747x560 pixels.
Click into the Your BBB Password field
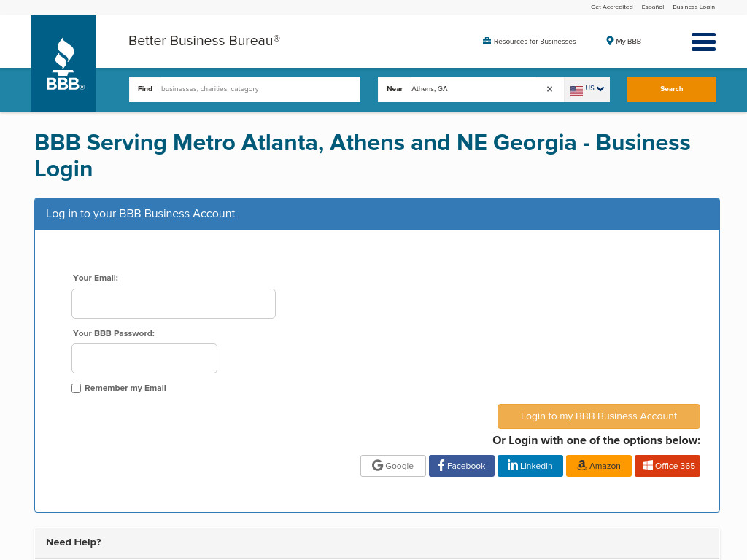[144, 359]
